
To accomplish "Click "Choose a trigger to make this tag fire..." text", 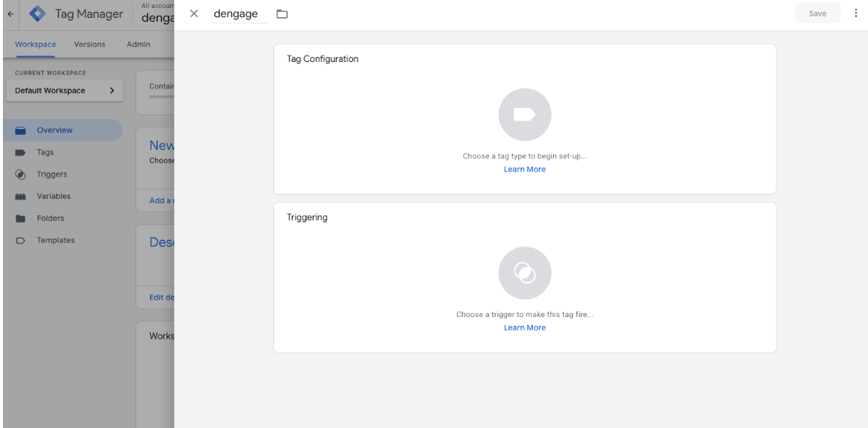I will [525, 314].
